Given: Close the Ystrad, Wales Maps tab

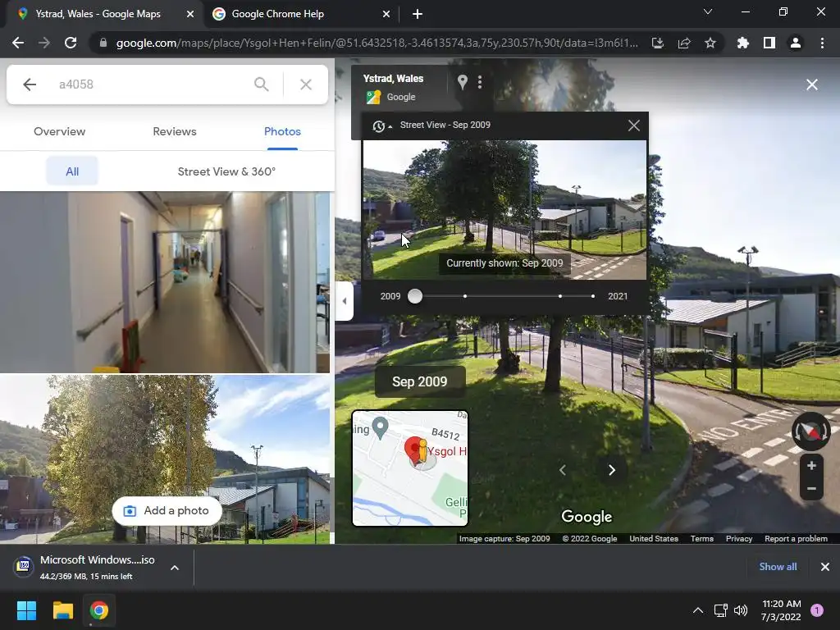Looking at the screenshot, I should coord(190,14).
